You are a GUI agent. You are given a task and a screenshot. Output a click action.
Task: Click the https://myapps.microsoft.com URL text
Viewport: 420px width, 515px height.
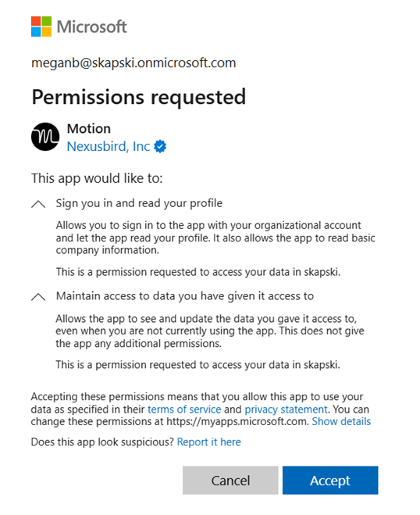point(237,421)
